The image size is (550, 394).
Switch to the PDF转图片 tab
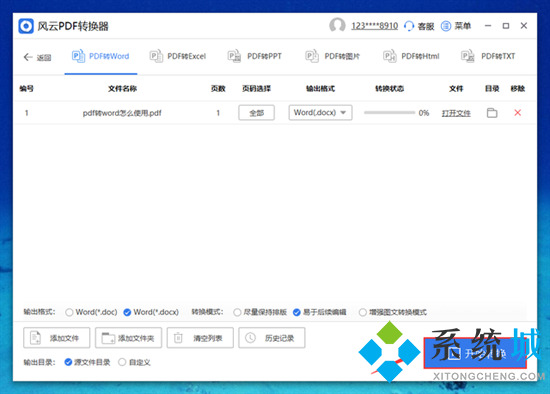click(333, 56)
